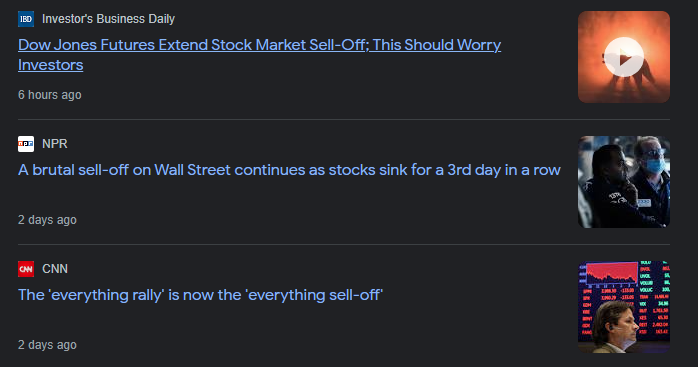698x367 pixels.
Task: Click the CNN article '2 days ago' timestamp
Action: click(x=47, y=345)
